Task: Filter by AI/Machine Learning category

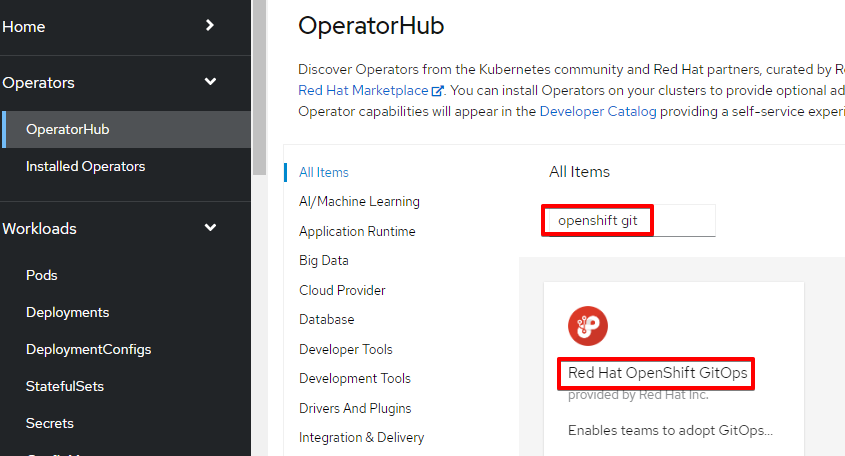Action: tap(359, 202)
